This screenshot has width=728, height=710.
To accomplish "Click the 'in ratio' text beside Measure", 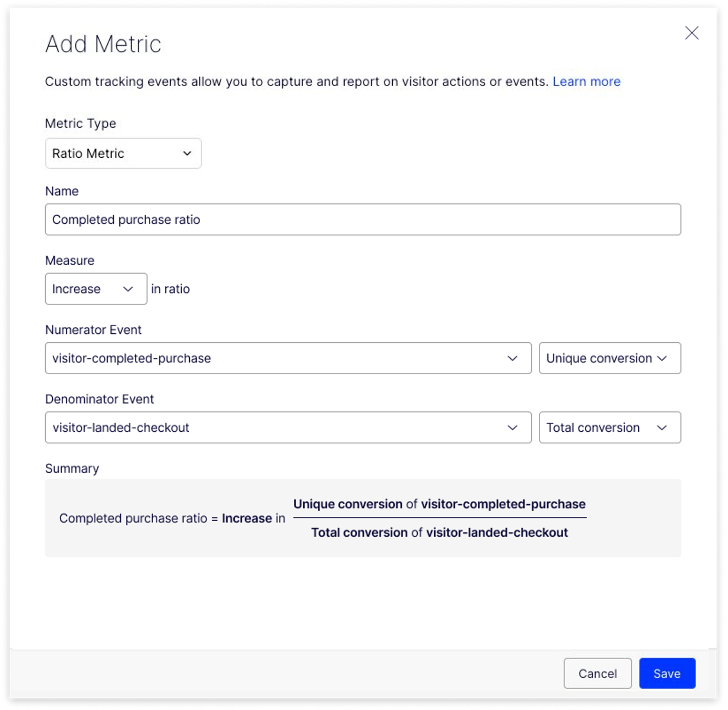I will coord(170,289).
